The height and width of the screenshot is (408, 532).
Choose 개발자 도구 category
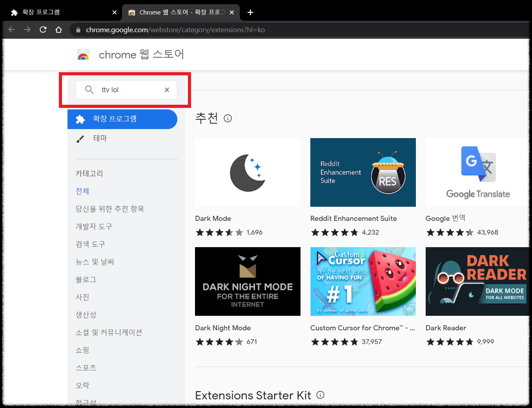tap(94, 226)
